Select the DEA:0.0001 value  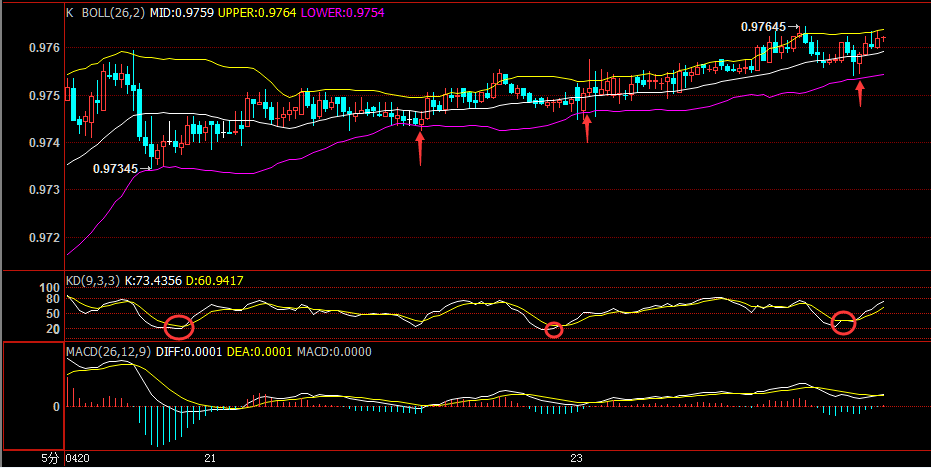(259, 352)
